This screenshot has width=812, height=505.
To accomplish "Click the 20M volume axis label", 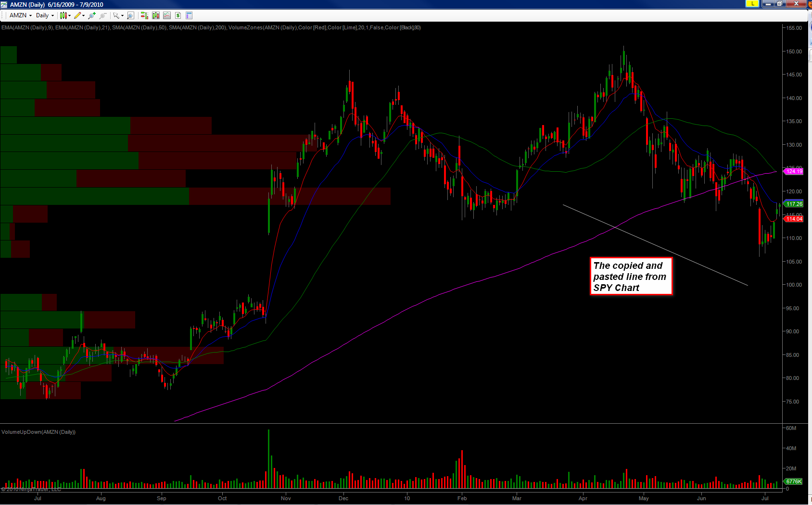I will (791, 468).
